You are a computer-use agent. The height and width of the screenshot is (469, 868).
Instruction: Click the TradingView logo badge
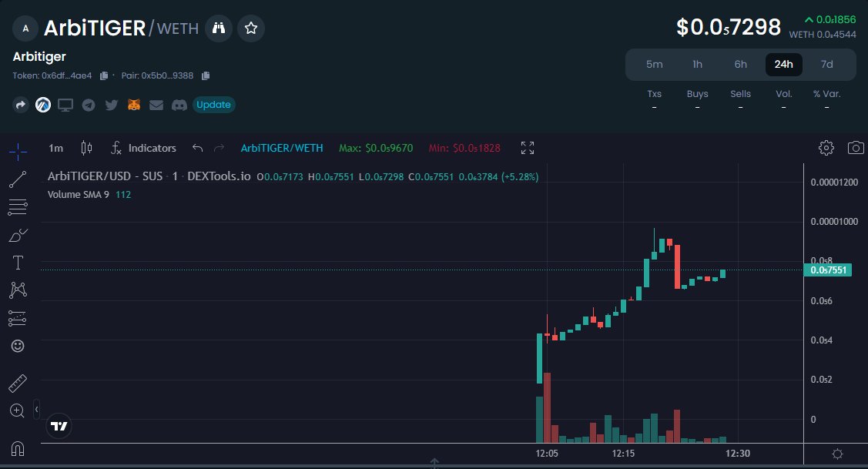(59, 426)
